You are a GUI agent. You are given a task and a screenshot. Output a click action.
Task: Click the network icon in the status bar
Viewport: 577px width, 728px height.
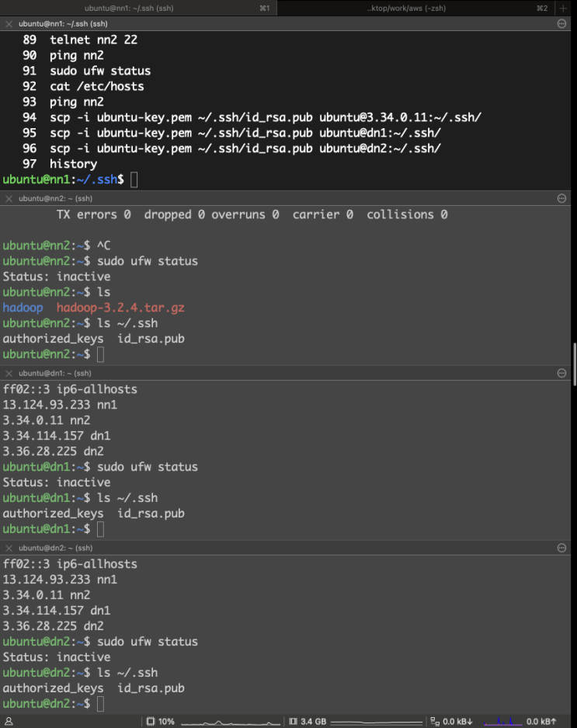[x=435, y=722]
